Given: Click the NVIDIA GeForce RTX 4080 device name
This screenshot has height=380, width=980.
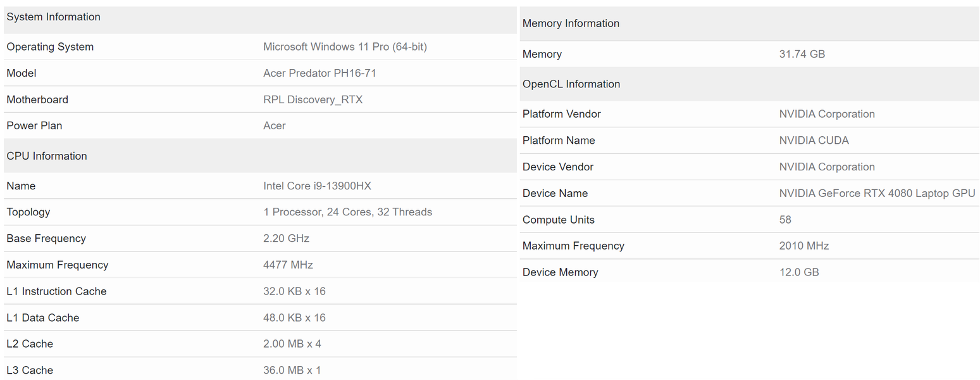Looking at the screenshot, I should 877,193.
